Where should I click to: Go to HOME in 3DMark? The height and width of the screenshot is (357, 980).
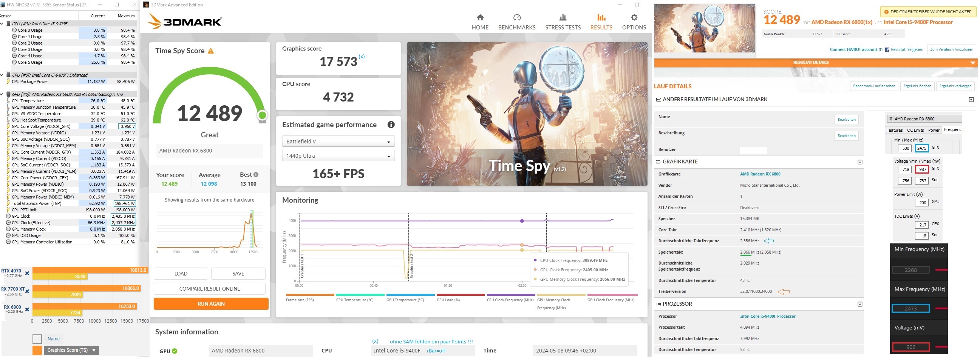(480, 22)
